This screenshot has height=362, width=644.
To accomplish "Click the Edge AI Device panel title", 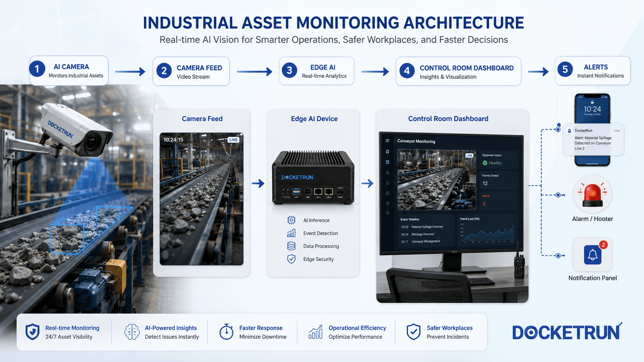I will coord(314,119).
